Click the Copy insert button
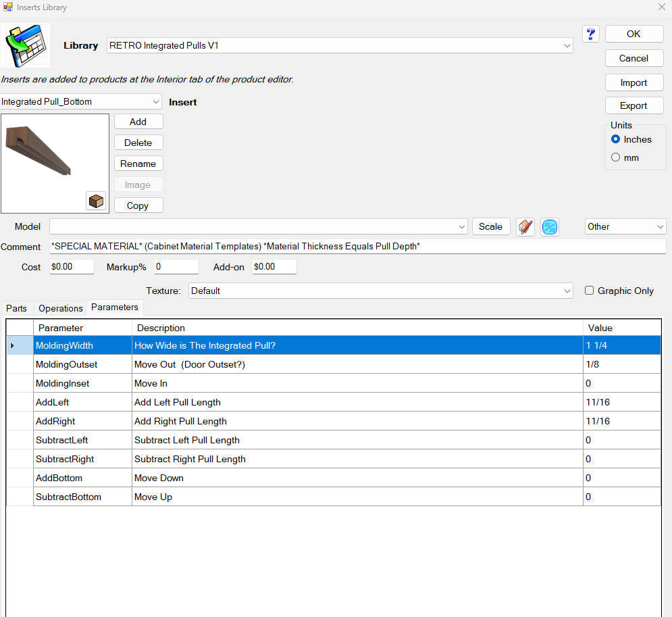 click(x=138, y=205)
